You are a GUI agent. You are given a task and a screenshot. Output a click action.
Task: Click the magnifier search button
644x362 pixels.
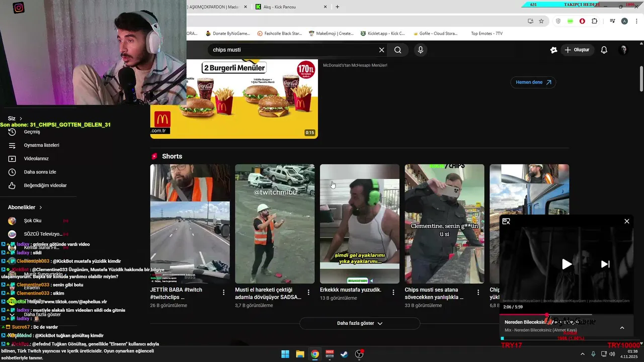(398, 50)
